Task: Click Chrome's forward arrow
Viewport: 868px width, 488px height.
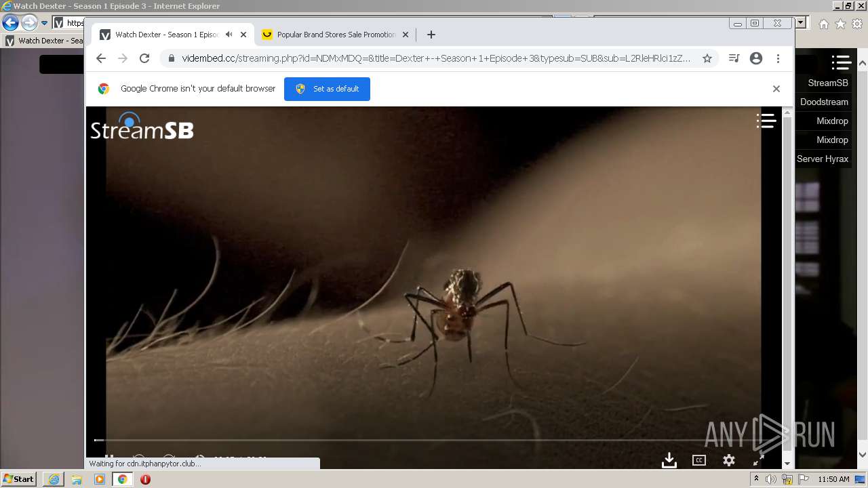Action: pos(123,58)
